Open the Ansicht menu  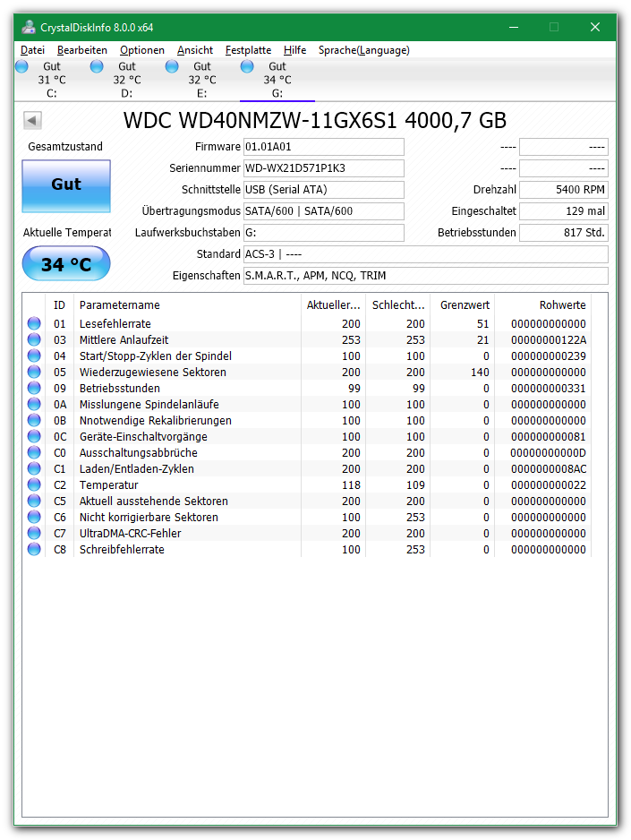pyautogui.click(x=195, y=50)
